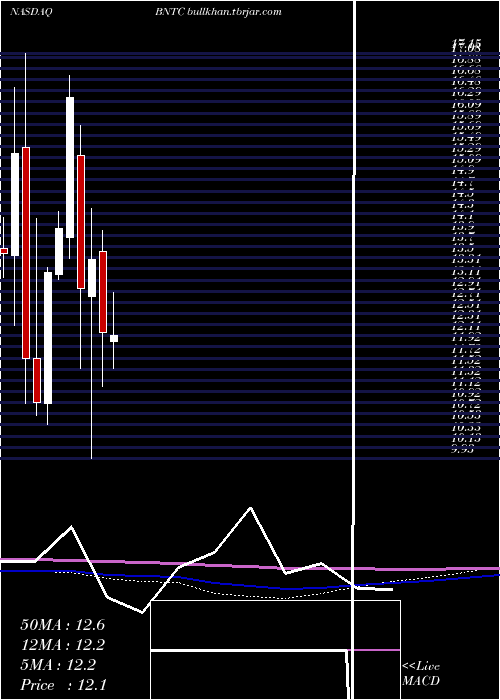
Task: Click the BNTC bullkhan.tbrjar.com title text
Action: 218,12
